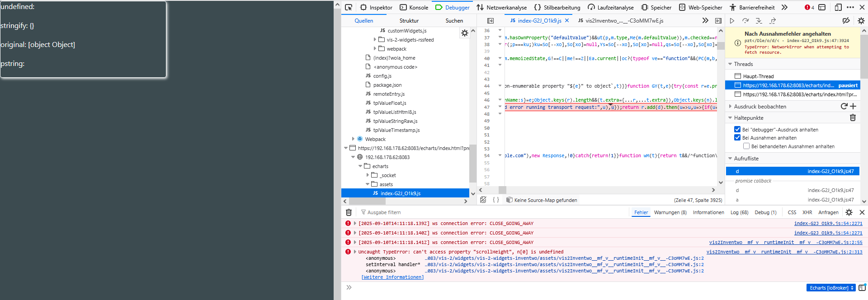Show more DevTools tools chevron
868x300 pixels.
[x=784, y=7]
